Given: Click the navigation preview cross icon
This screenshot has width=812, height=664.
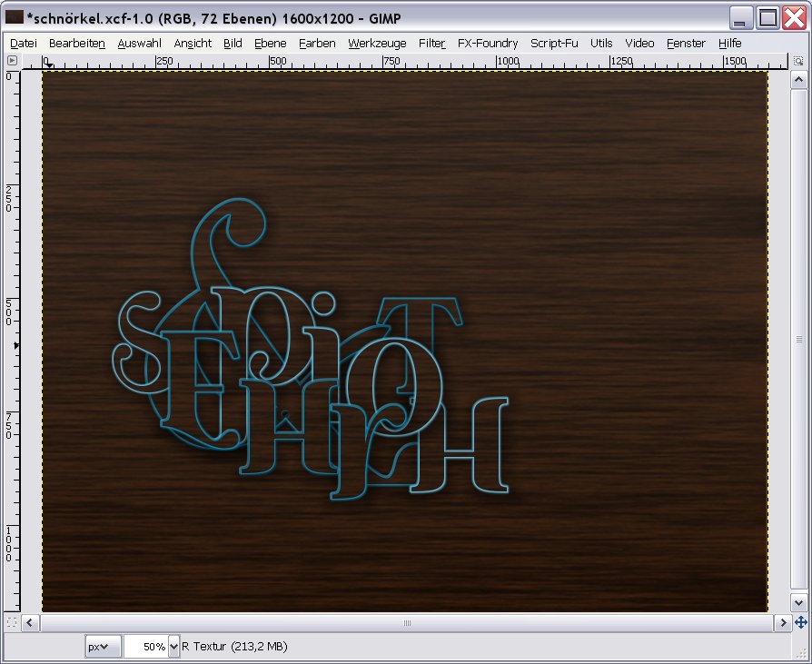Looking at the screenshot, I should [x=800, y=622].
